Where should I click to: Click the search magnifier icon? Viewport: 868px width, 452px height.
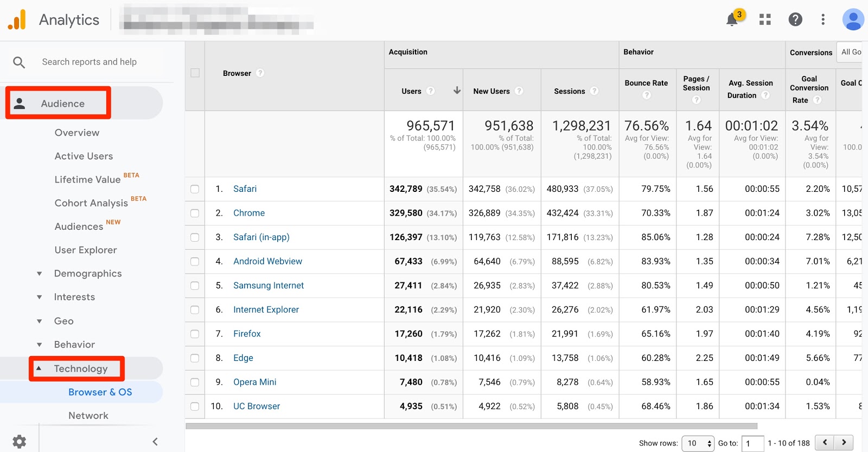point(19,62)
